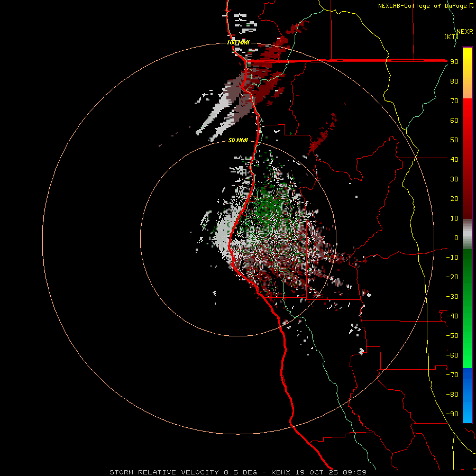This screenshot has width=476, height=476.
Task: Pick the scale value -60
Action: pyautogui.click(x=452, y=355)
